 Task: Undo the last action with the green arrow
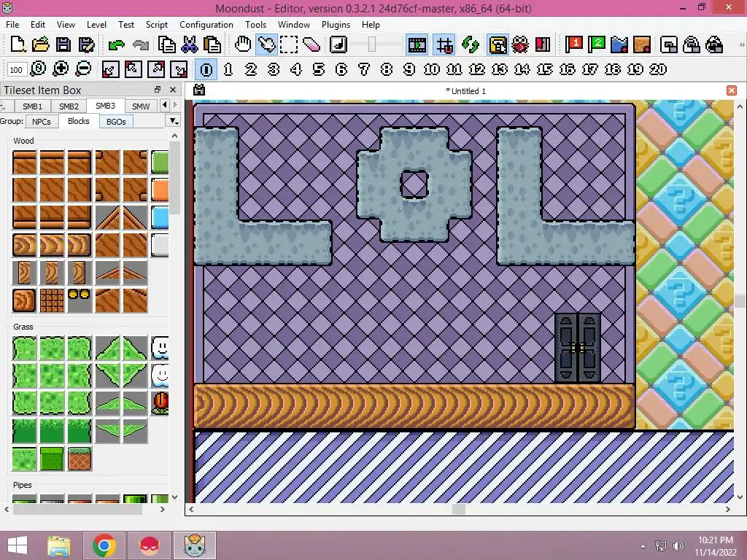coord(116,45)
